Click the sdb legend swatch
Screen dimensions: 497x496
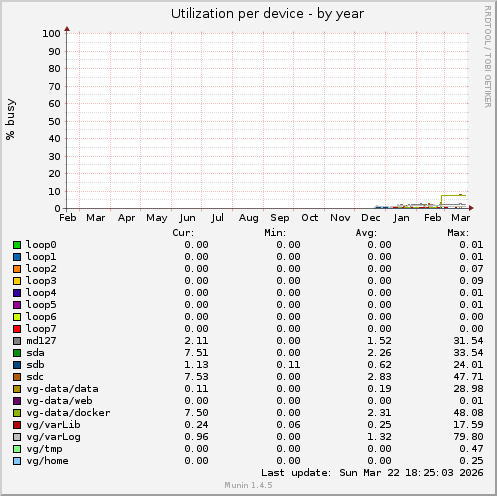click(x=17, y=365)
